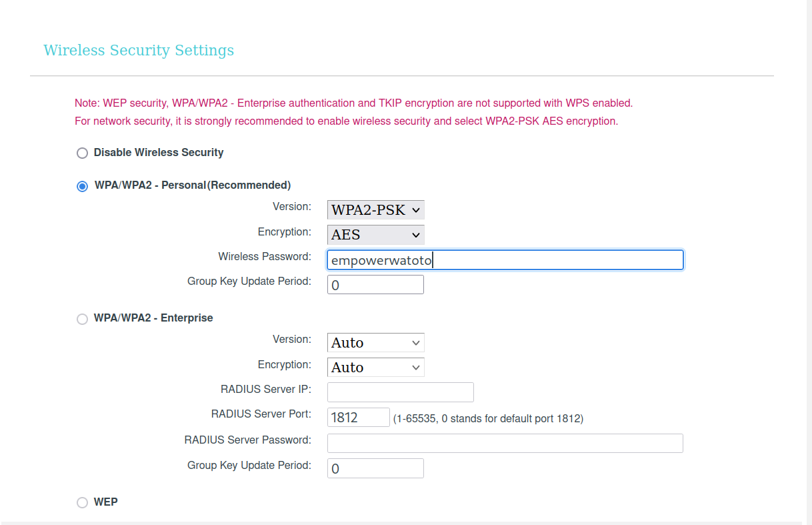Image resolution: width=812 pixels, height=525 pixels.
Task: Expand the Enterprise Encryption dropdown set to Auto
Action: click(375, 368)
